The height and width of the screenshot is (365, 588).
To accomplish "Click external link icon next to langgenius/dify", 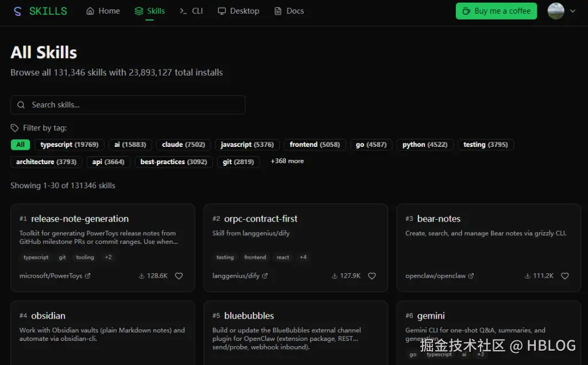I will [x=265, y=276].
